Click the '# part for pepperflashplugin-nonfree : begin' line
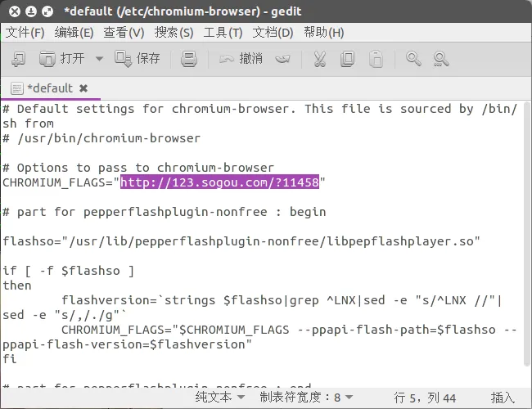The image size is (532, 409). pyautogui.click(x=165, y=213)
